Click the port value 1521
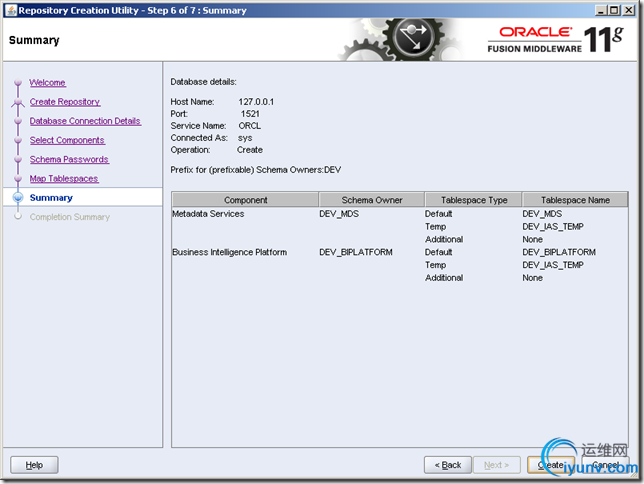Screen dimensions: 644x484 tap(250, 114)
